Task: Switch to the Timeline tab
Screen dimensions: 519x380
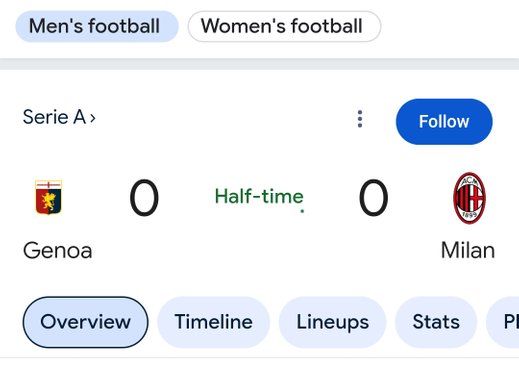Action: point(213,322)
